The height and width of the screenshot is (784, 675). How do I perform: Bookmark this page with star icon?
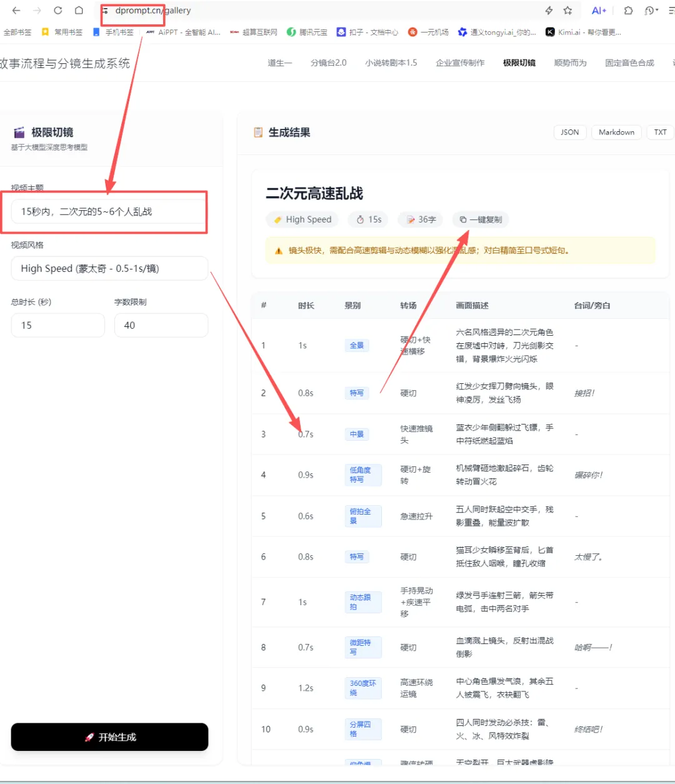pyautogui.click(x=567, y=11)
